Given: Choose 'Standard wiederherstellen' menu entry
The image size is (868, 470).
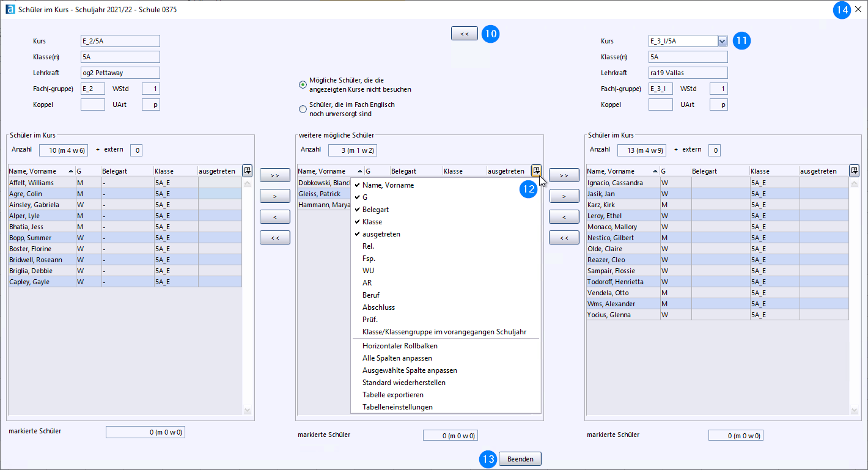Looking at the screenshot, I should tap(446, 383).
